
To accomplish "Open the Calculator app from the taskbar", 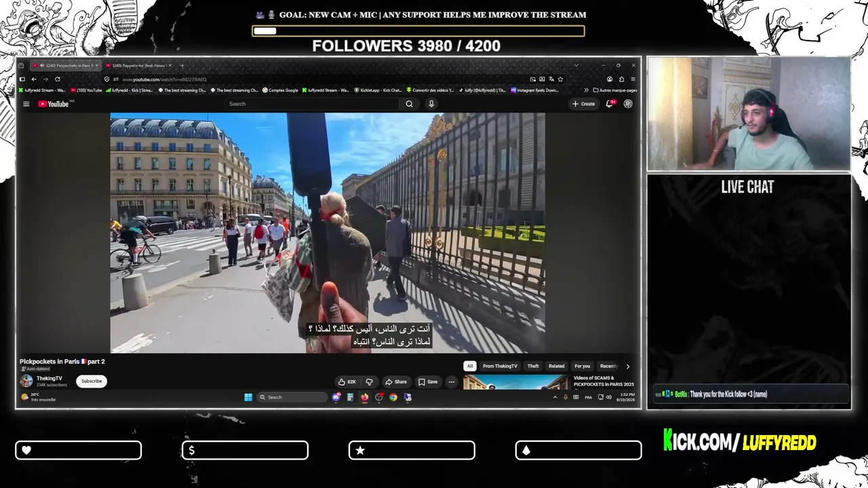I will 350,397.
